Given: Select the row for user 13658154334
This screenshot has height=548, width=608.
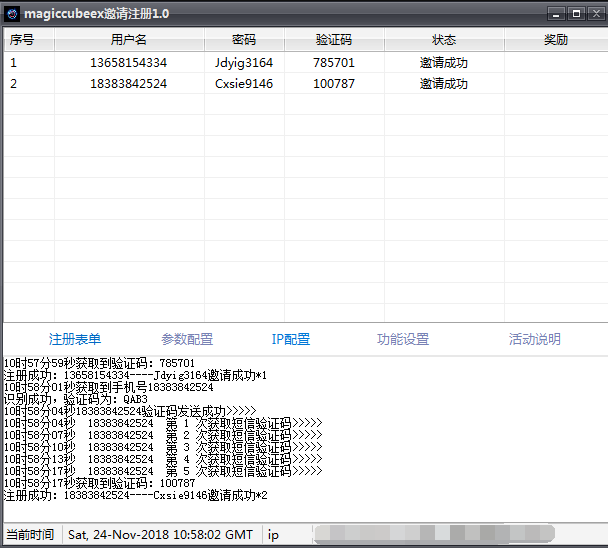Looking at the screenshot, I should (129, 62).
